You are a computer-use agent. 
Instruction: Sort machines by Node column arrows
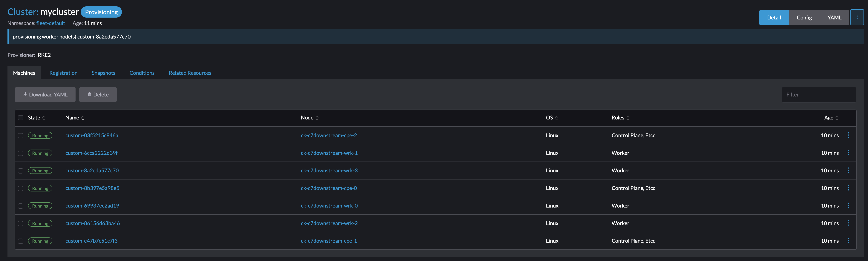coord(317,118)
